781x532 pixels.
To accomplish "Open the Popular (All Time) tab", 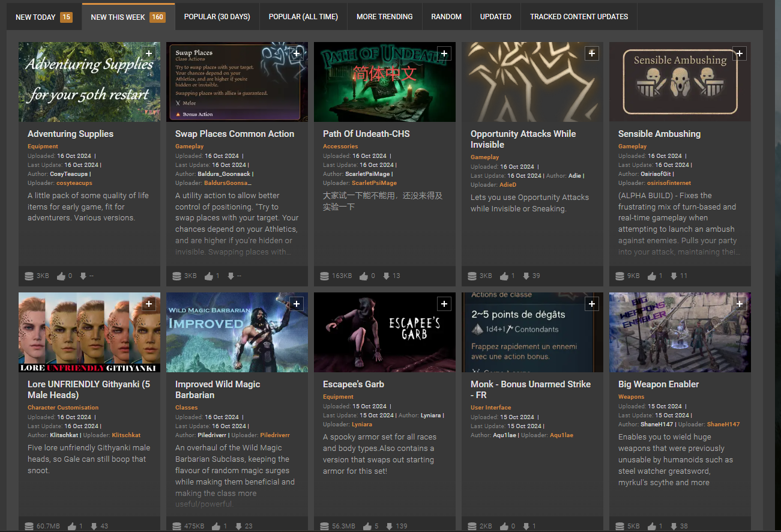I will (x=303, y=17).
